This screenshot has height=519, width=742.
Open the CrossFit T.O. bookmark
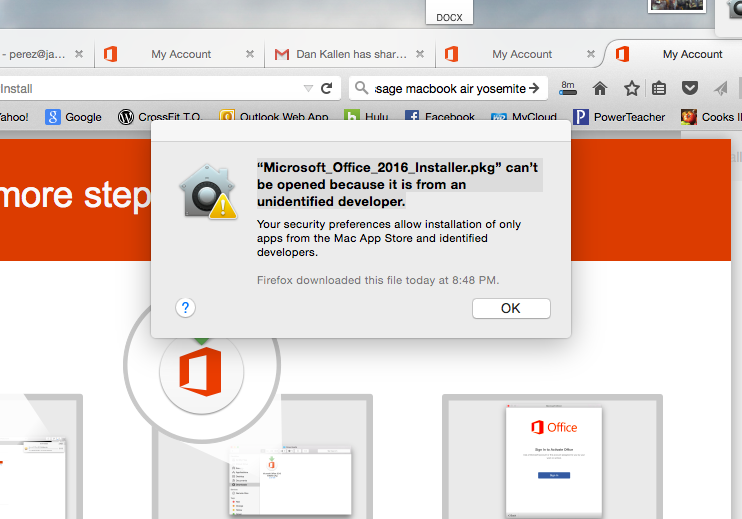click(161, 117)
